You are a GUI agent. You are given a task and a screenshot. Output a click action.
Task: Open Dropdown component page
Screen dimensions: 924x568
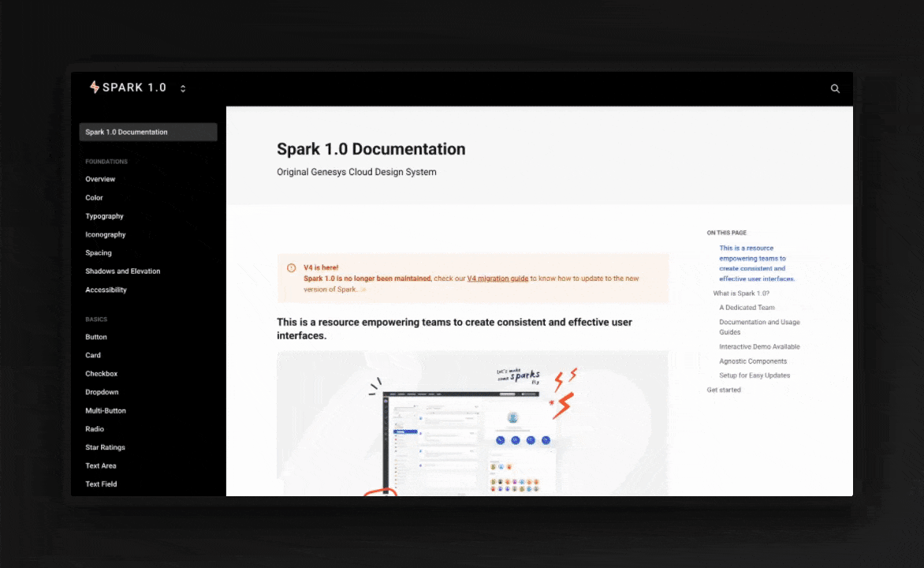click(x=102, y=391)
